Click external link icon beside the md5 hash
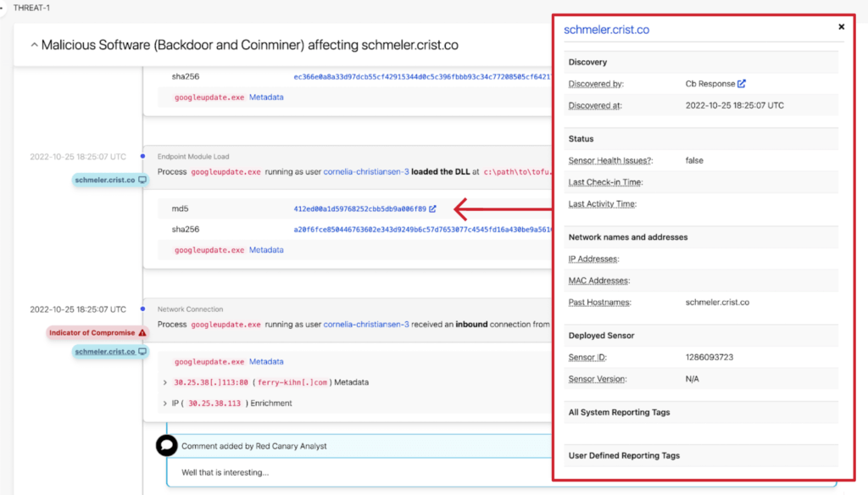The height and width of the screenshot is (495, 868). 433,209
